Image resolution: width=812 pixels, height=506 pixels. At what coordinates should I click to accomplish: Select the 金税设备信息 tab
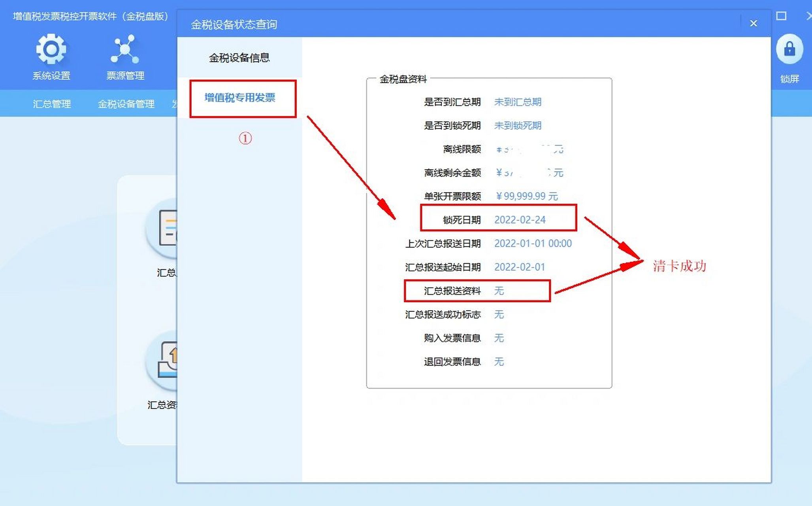point(239,58)
